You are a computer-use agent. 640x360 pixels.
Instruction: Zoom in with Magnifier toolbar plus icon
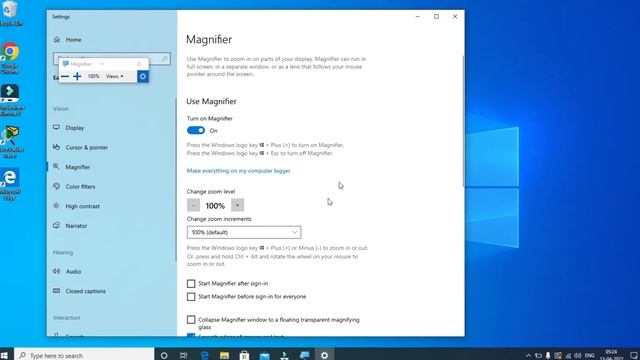(x=77, y=76)
